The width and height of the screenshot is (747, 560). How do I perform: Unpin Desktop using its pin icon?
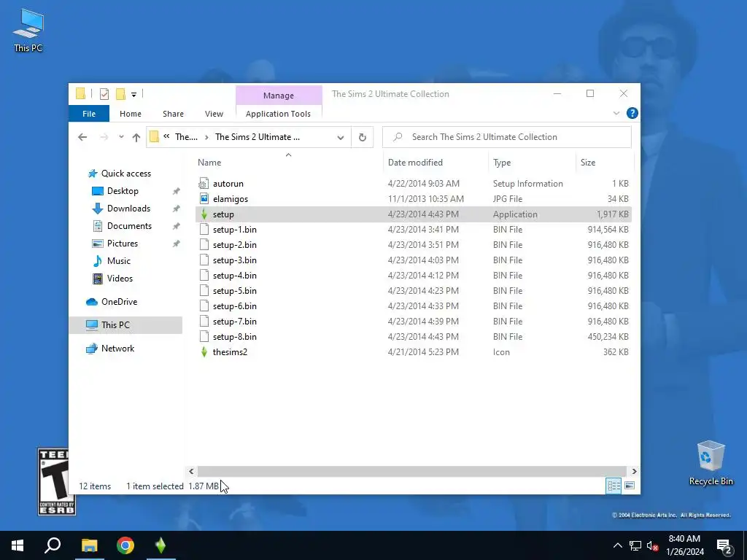click(177, 191)
